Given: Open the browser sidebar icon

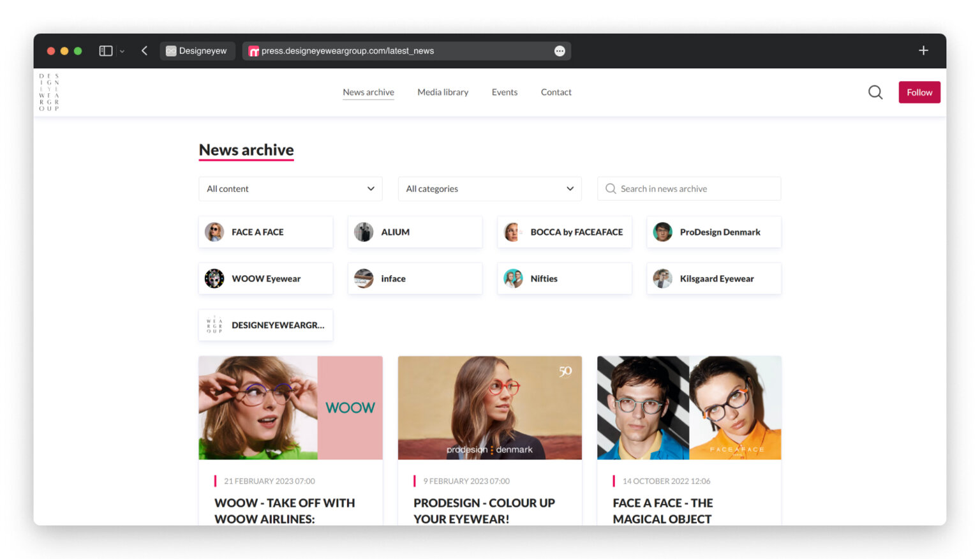Looking at the screenshot, I should [105, 50].
